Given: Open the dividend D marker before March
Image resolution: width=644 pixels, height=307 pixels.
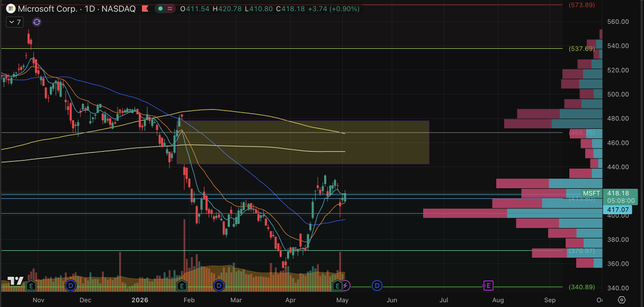Looking at the screenshot, I should click(x=218, y=285).
